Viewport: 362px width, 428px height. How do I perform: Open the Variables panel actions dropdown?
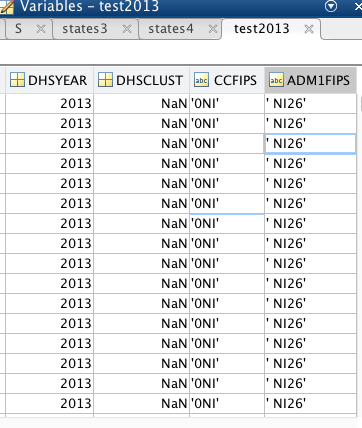[331, 6]
